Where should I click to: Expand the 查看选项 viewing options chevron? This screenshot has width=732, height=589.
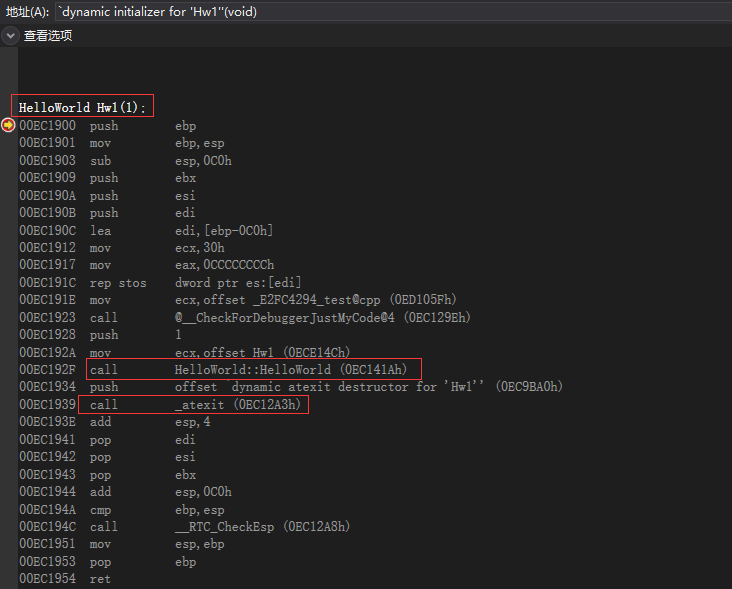tap(10, 35)
